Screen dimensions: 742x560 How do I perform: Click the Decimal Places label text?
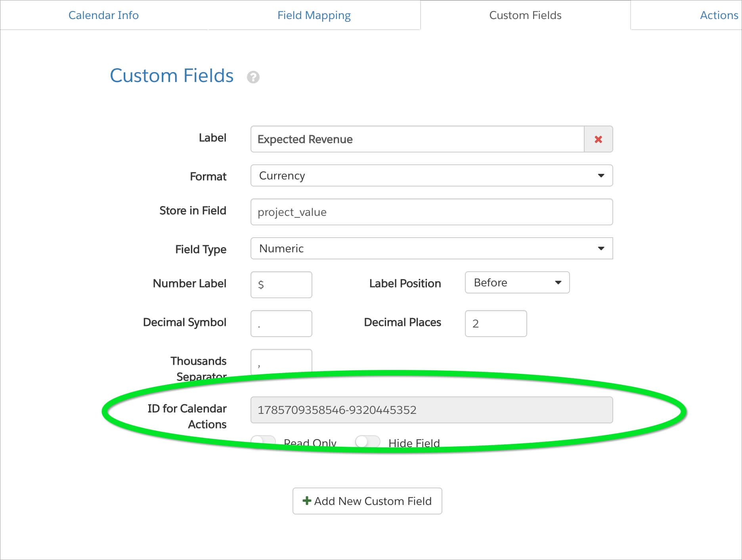[402, 322]
